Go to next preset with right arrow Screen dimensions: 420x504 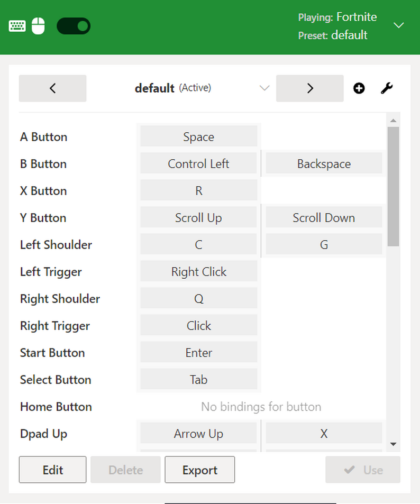tap(310, 88)
